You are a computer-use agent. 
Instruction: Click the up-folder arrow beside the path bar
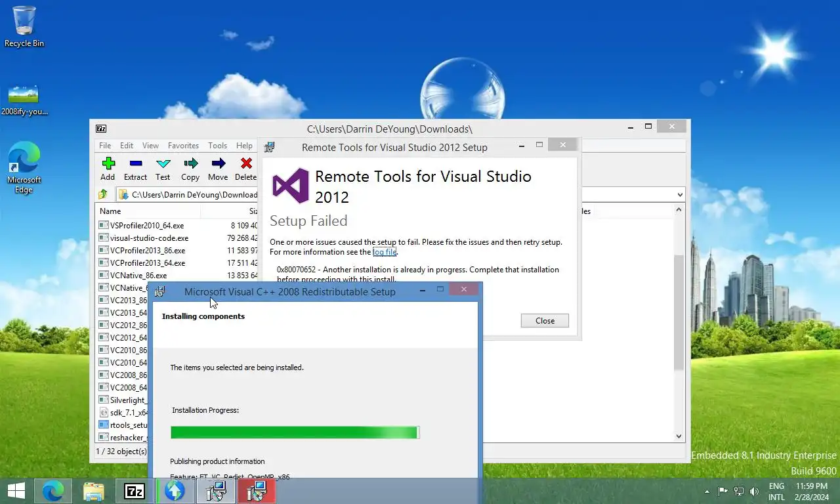103,194
